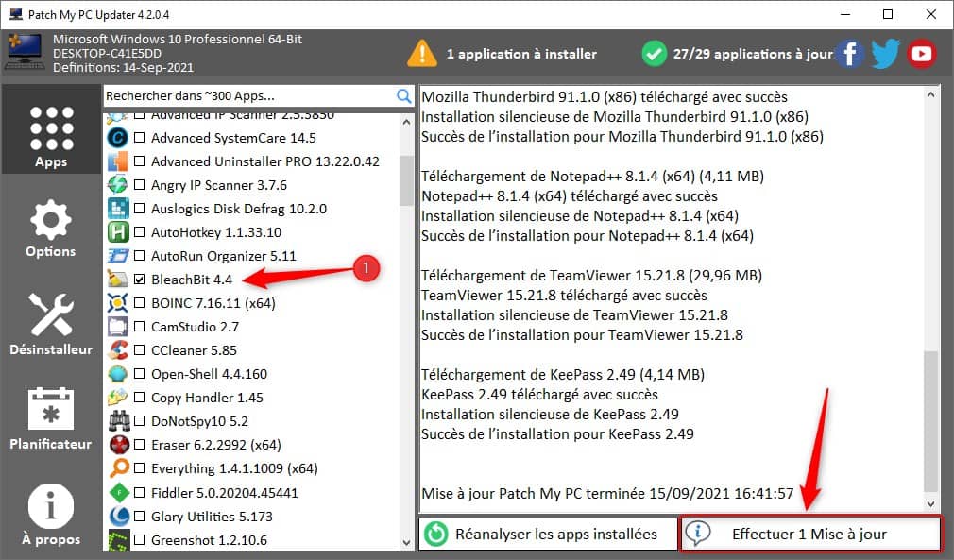Click the Fiddler green diamond icon

[x=117, y=493]
